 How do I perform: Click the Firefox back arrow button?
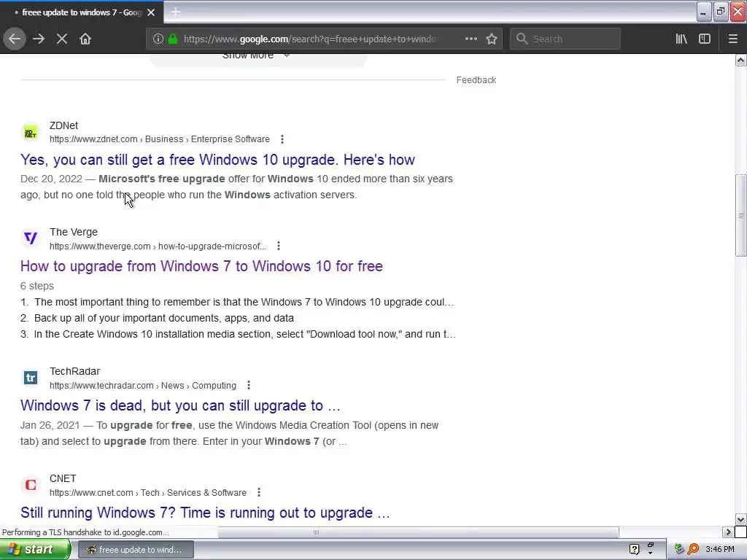click(x=15, y=39)
